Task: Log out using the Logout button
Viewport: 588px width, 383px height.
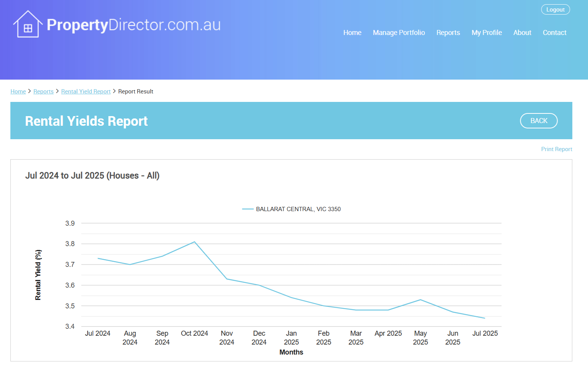Action: [x=555, y=10]
